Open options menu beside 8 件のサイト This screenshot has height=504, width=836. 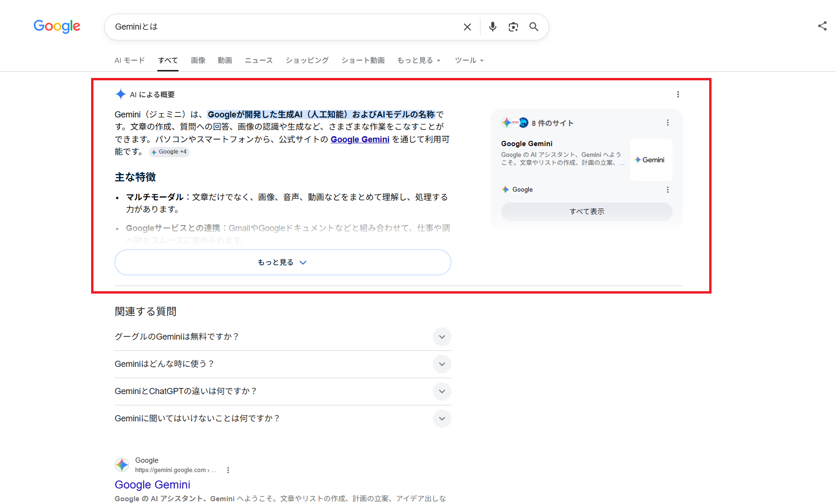click(668, 123)
